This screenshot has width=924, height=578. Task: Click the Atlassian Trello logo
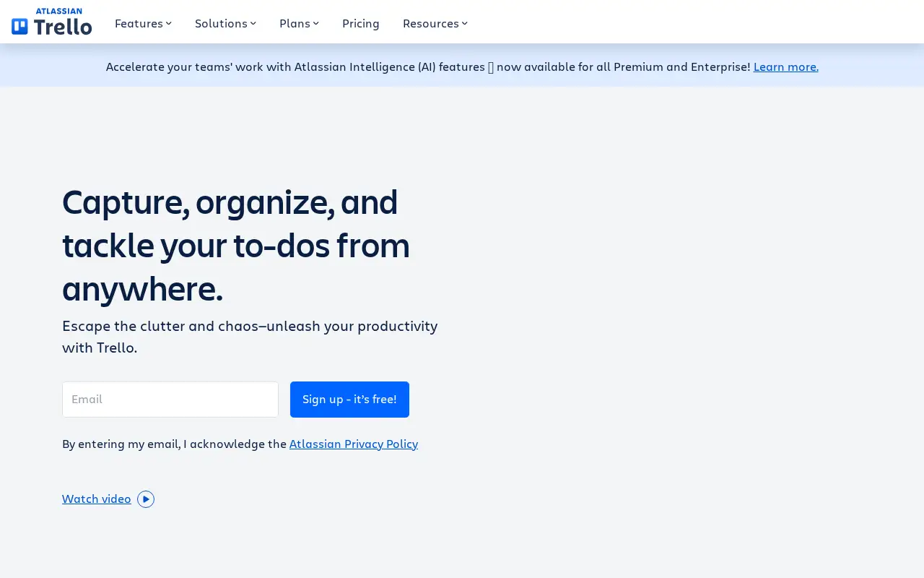pyautogui.click(x=52, y=22)
